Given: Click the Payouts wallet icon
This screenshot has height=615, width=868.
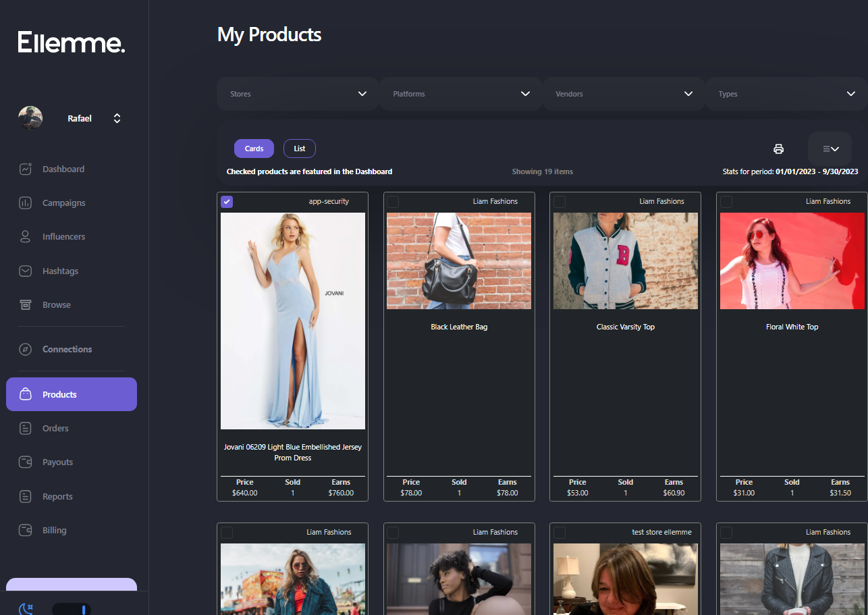Looking at the screenshot, I should (x=26, y=462).
